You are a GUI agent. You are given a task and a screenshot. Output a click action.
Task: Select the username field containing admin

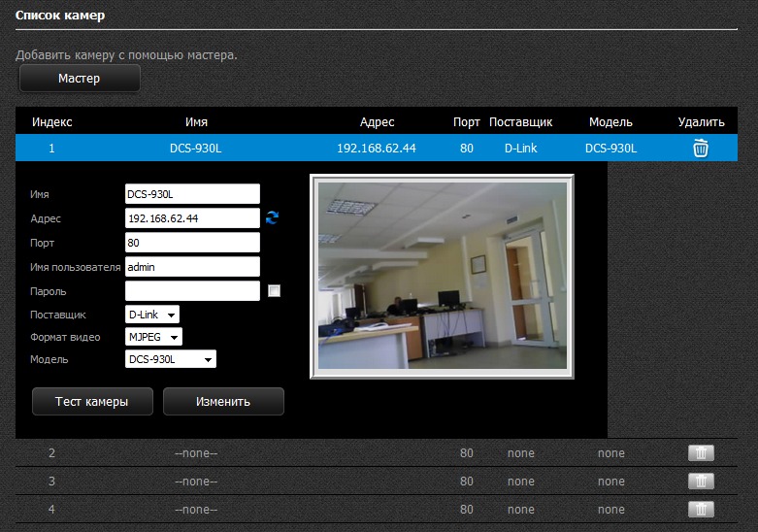tap(192, 267)
